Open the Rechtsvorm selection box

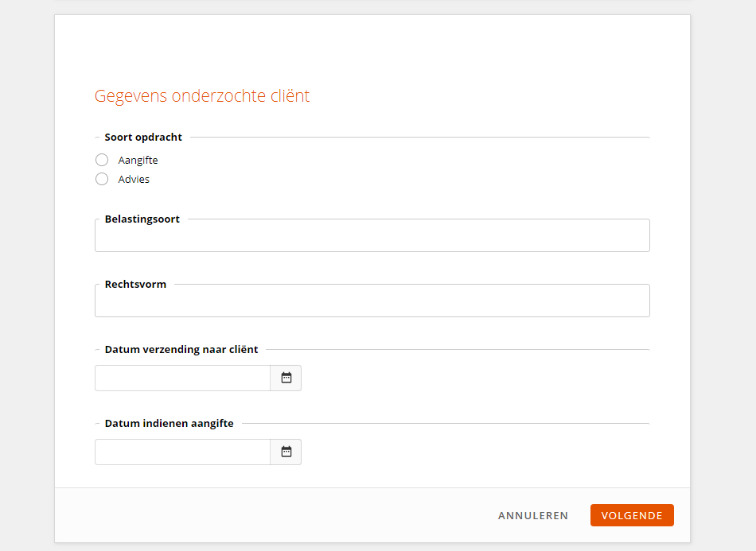tap(372, 301)
